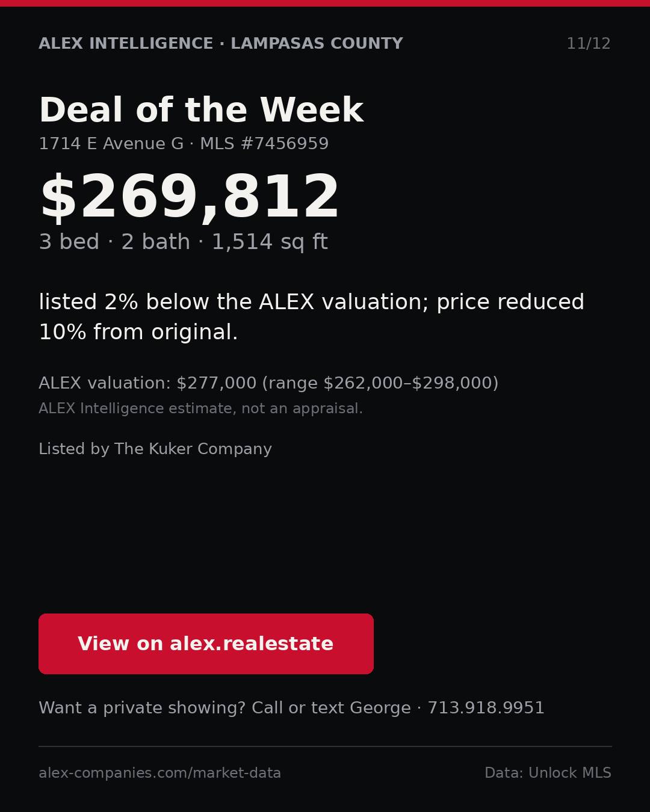Click the slide counter 11/12
This screenshot has height=812, width=650.
pyautogui.click(x=589, y=44)
